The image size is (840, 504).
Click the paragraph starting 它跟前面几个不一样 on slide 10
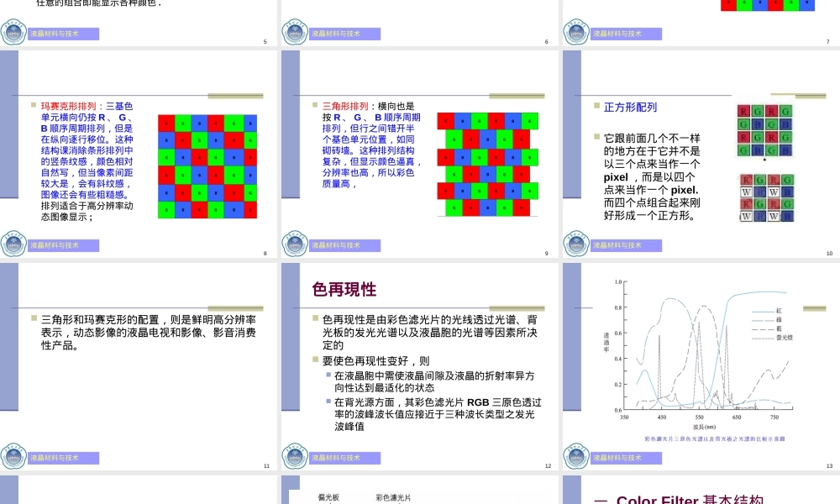coord(652,177)
